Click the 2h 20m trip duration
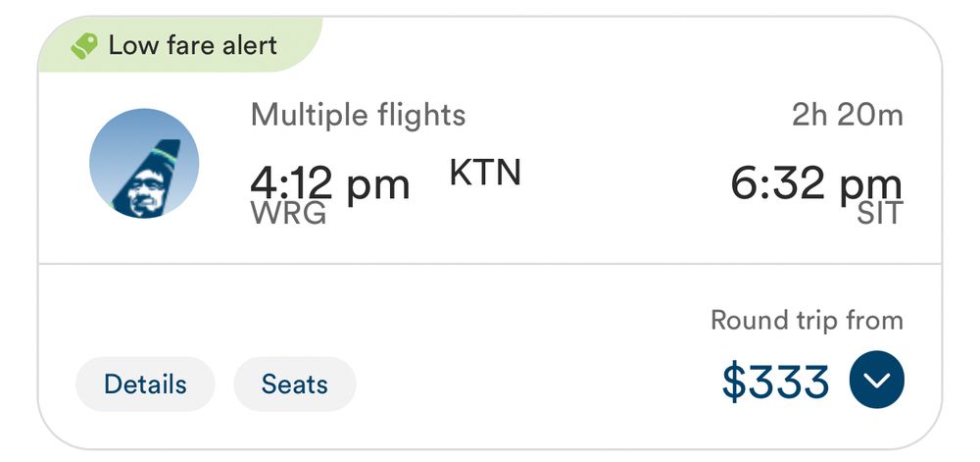 [x=847, y=116]
